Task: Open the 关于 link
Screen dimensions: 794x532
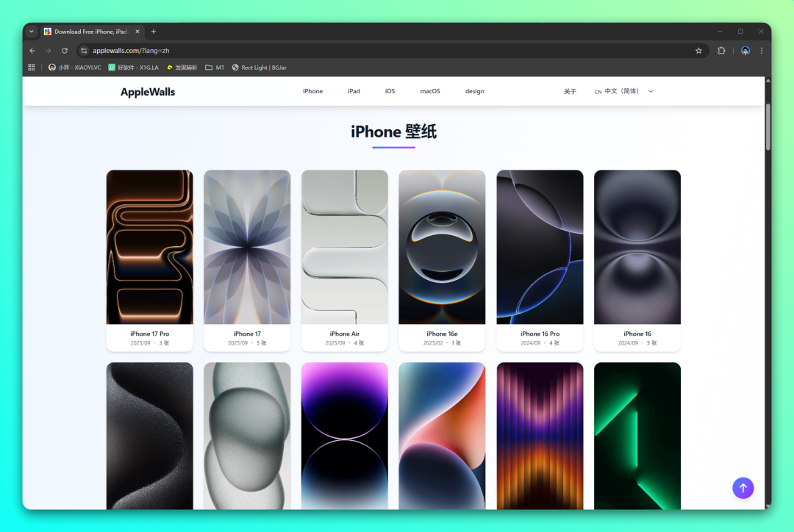Action: pyautogui.click(x=570, y=92)
